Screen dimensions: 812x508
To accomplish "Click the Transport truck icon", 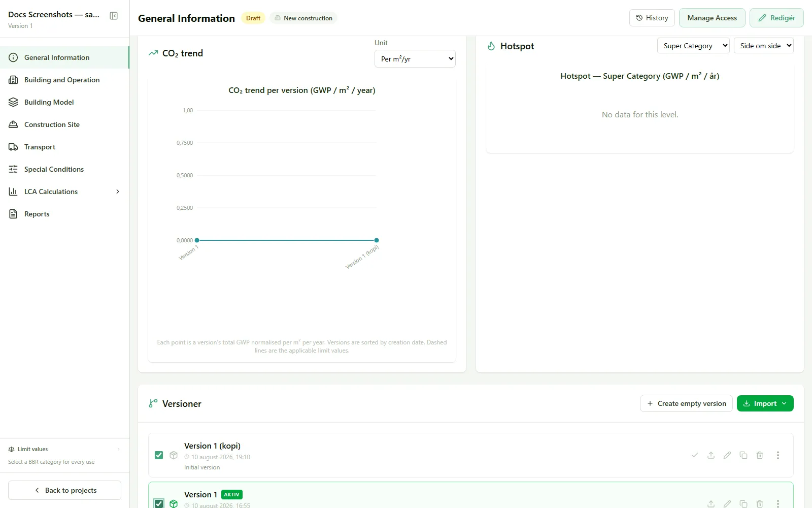I will pos(13,147).
